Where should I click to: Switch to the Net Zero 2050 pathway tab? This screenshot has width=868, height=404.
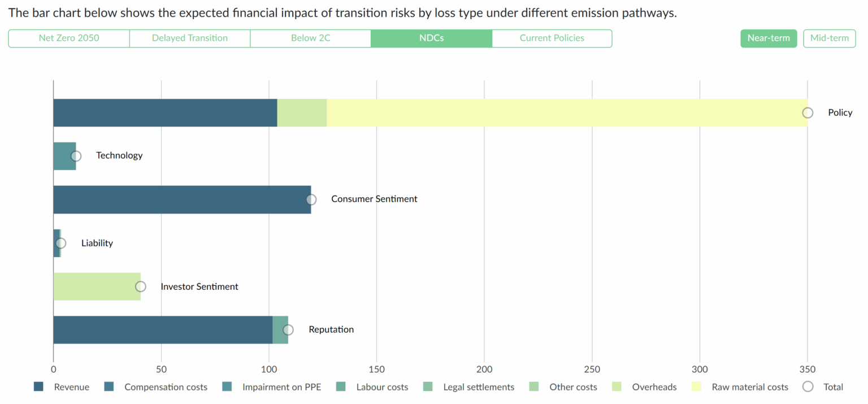point(69,38)
